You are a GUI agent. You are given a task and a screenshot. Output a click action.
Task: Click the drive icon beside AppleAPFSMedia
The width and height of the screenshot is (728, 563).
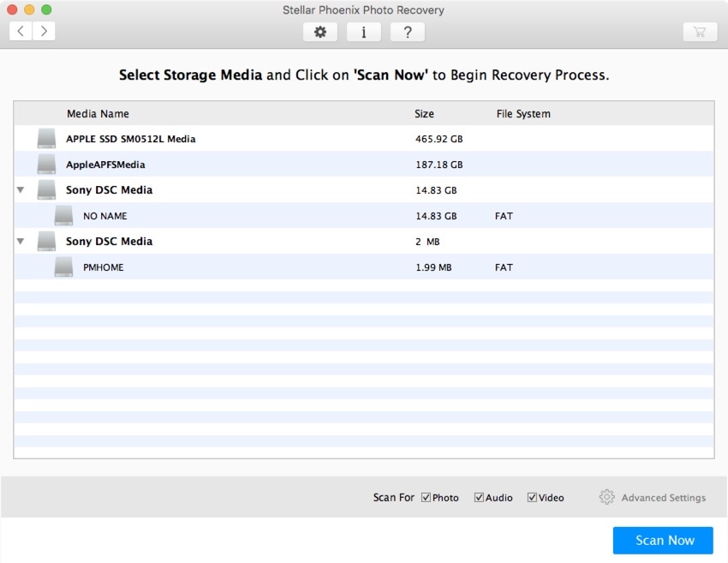(x=46, y=164)
